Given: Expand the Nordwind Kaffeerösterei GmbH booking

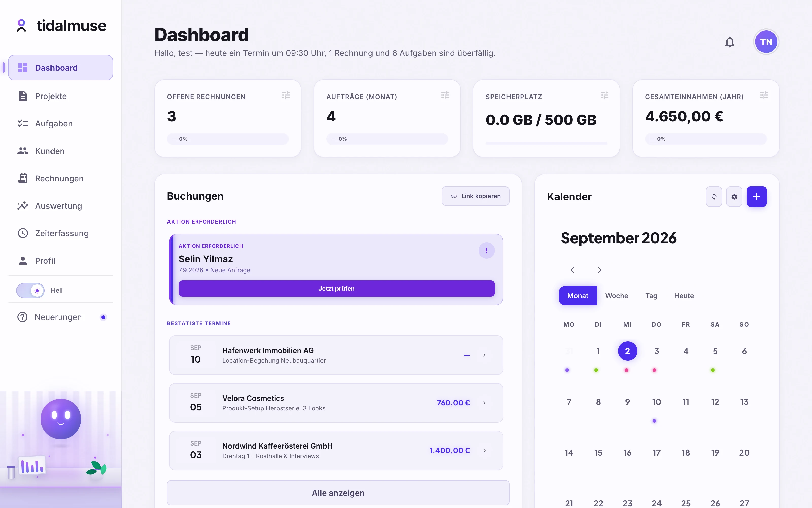Looking at the screenshot, I should point(484,451).
